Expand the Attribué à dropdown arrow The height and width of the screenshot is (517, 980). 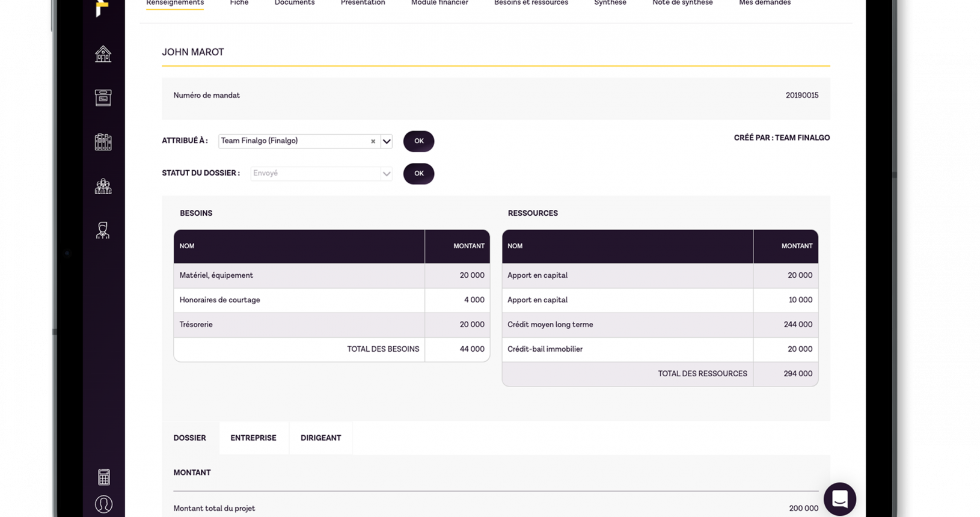pyautogui.click(x=387, y=141)
